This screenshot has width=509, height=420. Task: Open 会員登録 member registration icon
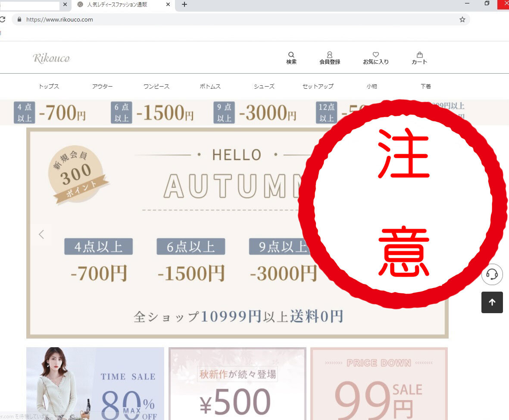click(x=329, y=57)
